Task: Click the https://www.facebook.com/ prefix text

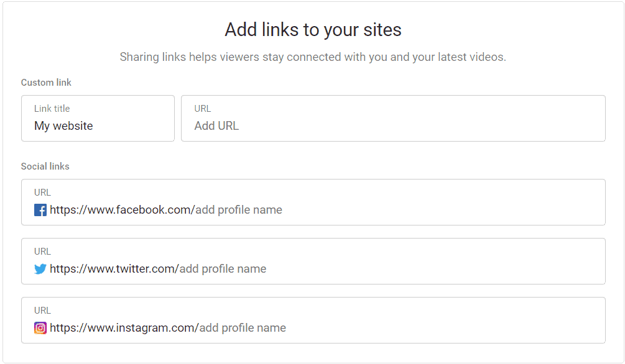Action: [x=122, y=210]
